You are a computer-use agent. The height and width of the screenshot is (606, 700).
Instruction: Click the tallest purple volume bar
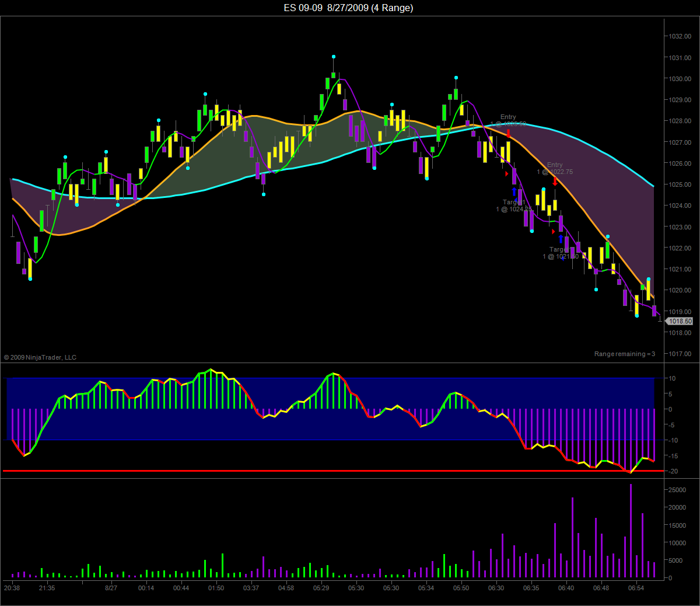click(x=631, y=531)
